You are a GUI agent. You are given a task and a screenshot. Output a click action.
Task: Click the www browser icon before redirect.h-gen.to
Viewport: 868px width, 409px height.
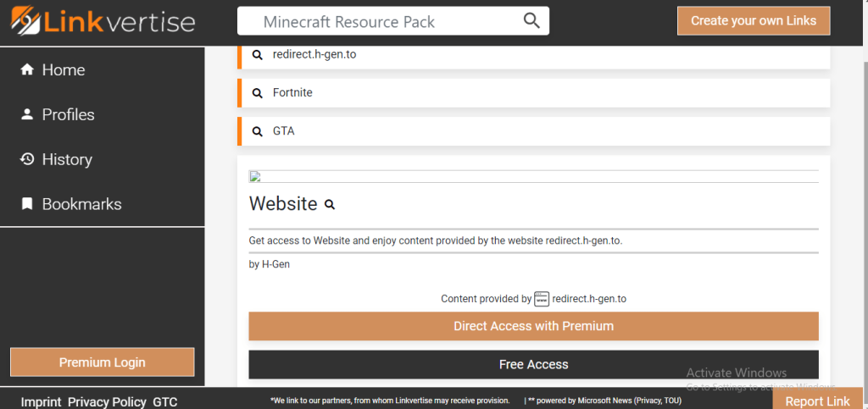coord(542,299)
